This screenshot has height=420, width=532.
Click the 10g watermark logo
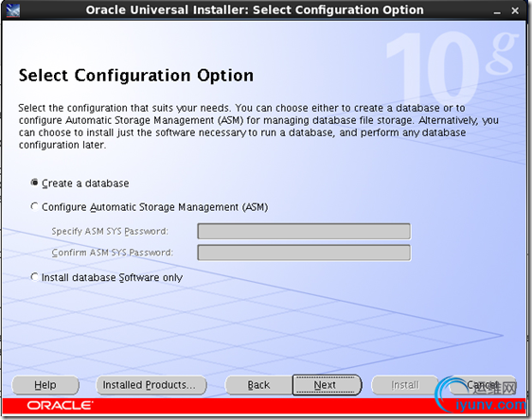pyautogui.click(x=452, y=67)
